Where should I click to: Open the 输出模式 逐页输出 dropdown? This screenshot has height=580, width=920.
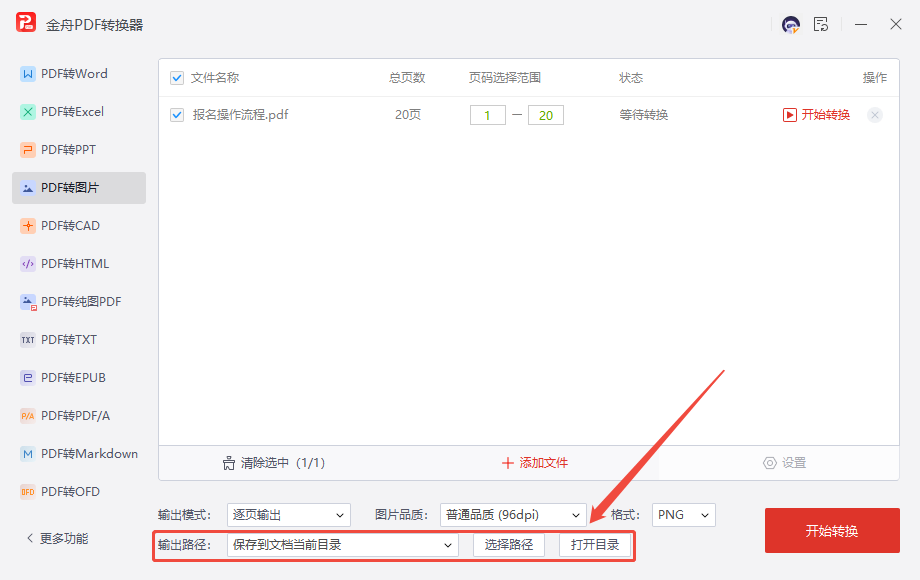click(x=289, y=515)
